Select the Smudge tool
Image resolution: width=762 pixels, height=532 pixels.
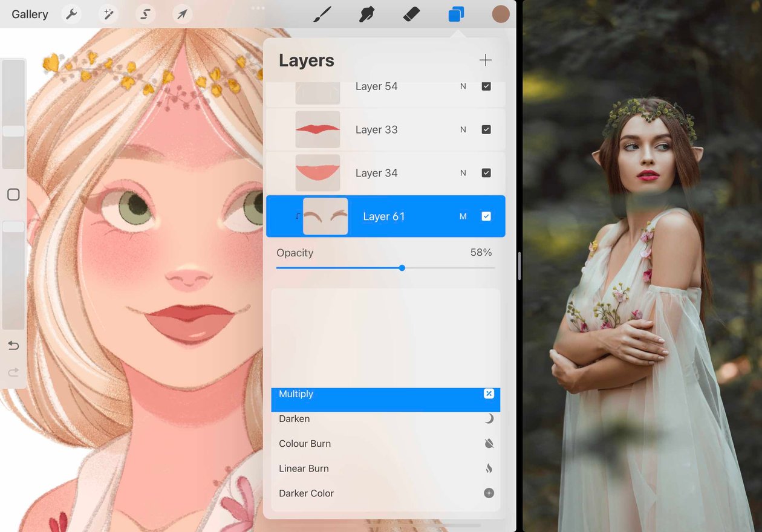click(x=366, y=14)
